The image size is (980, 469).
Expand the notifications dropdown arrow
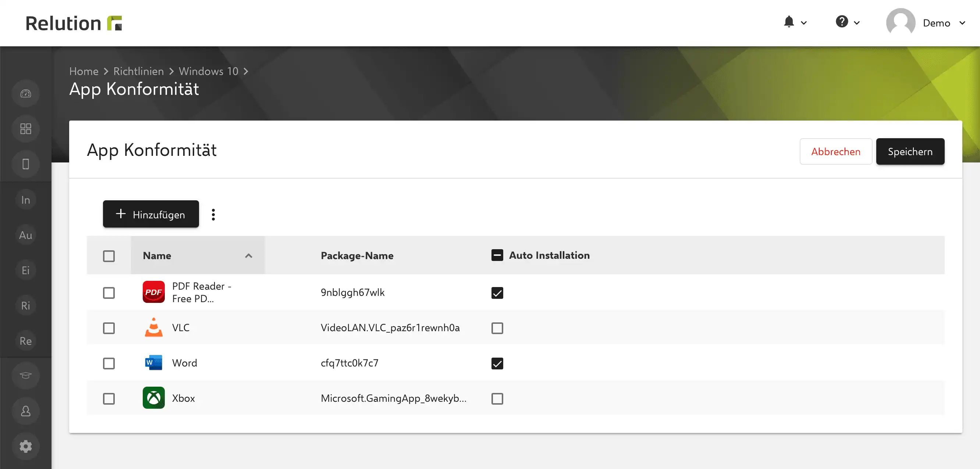(x=803, y=23)
